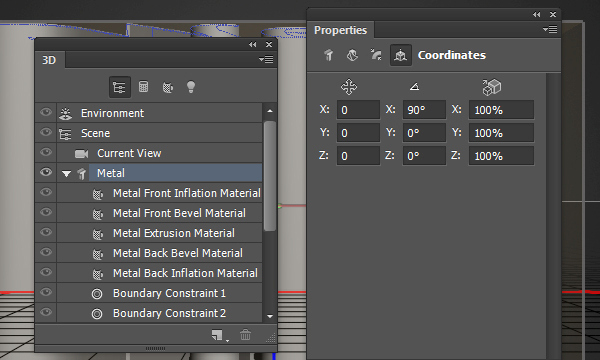Click the X position field
This screenshot has height=360, width=600.
click(358, 110)
